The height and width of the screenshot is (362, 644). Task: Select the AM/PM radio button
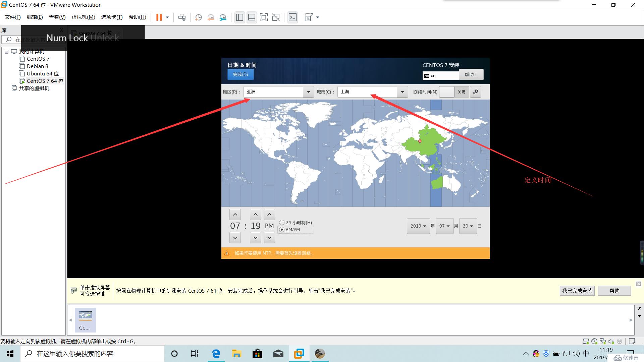(282, 230)
